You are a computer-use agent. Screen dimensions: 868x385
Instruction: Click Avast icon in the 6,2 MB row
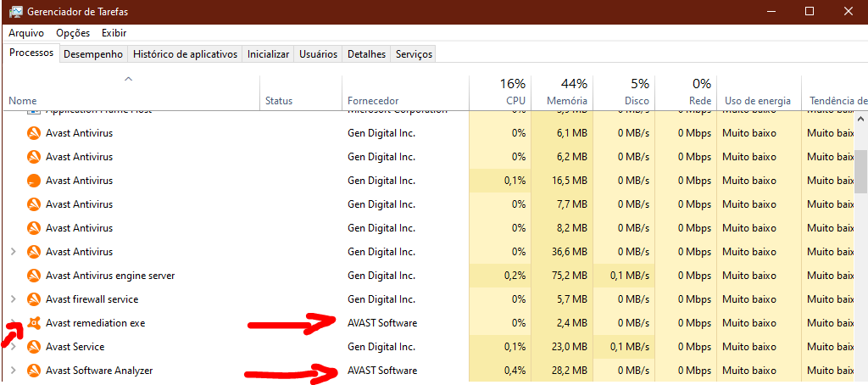pos(34,158)
